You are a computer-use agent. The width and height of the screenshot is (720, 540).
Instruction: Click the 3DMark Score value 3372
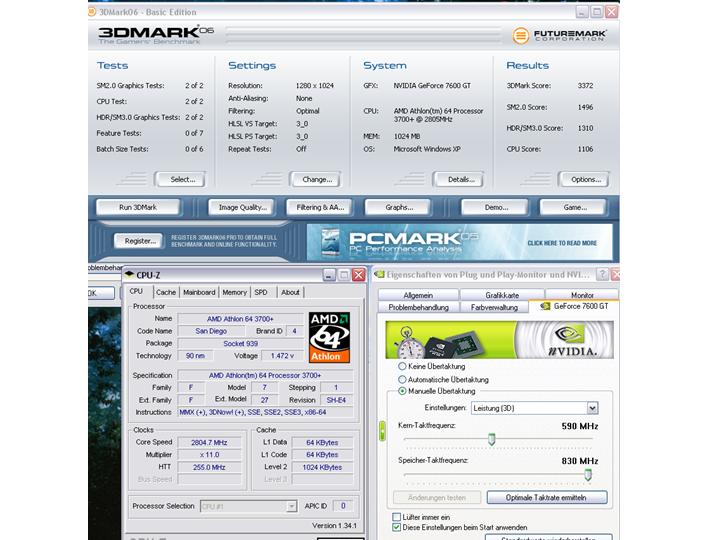[585, 85]
